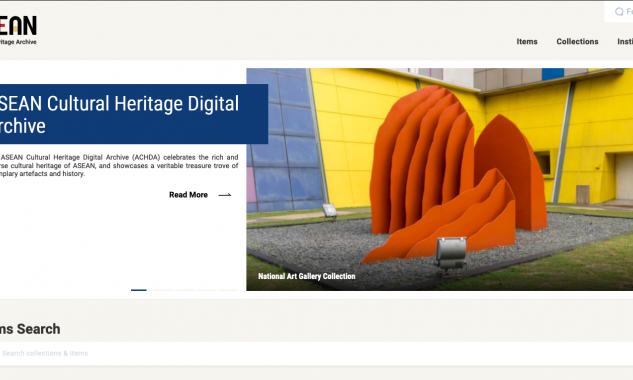The height and width of the screenshot is (380, 633).
Task: Jump to the third carousel slide indicator
Action: pos(184,290)
